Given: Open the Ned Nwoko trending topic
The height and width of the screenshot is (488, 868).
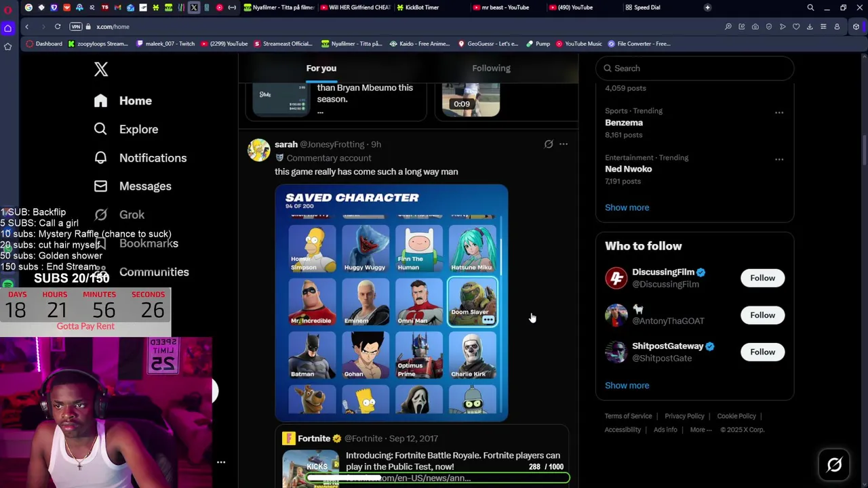Looking at the screenshot, I should (628, 169).
